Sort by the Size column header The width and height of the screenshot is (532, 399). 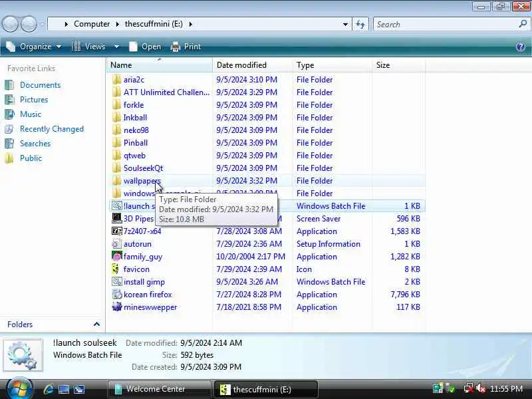pos(398,65)
